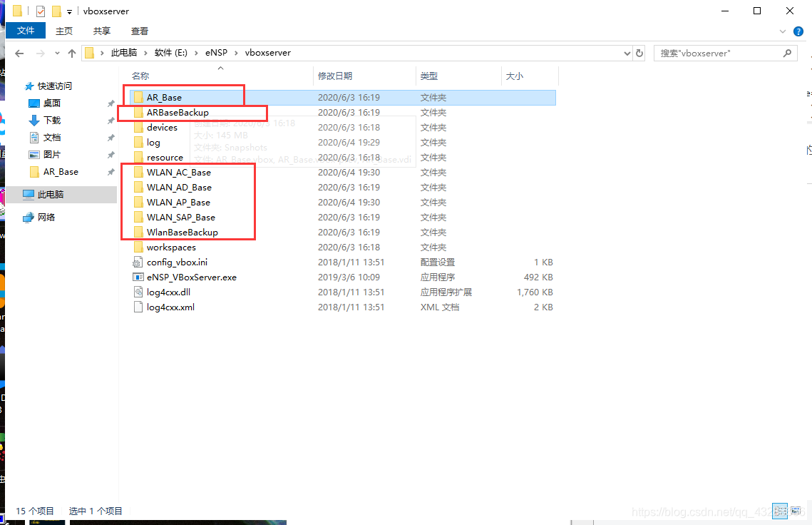812x525 pixels.
Task: Open the AR_Base folder icon in file list
Action: (138, 98)
